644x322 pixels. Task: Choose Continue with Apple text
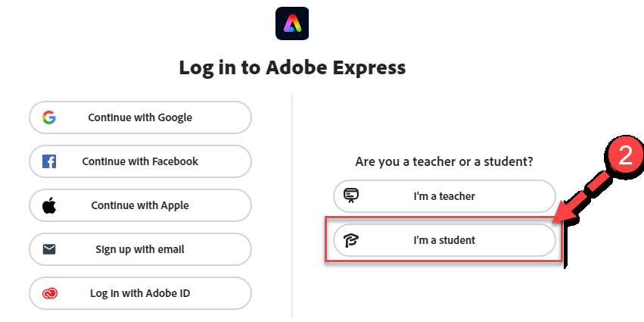pyautogui.click(x=140, y=205)
